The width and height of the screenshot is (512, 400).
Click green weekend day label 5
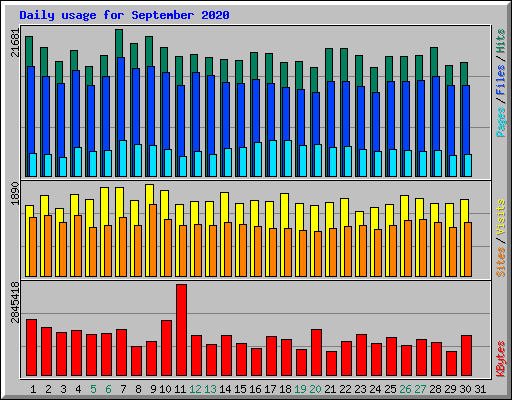pos(93,389)
